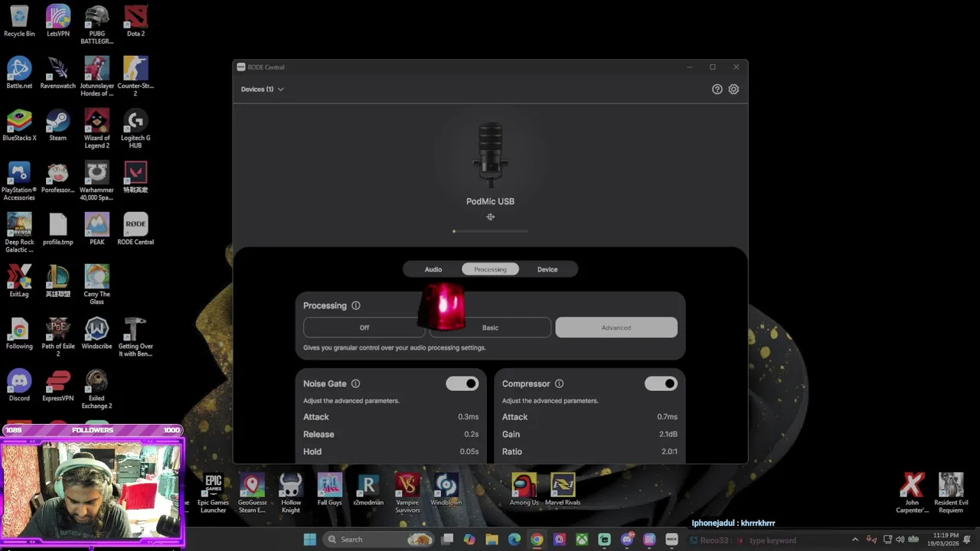The width and height of the screenshot is (980, 551).
Task: Click Compressor Gain value 2.1dB
Action: click(x=668, y=434)
